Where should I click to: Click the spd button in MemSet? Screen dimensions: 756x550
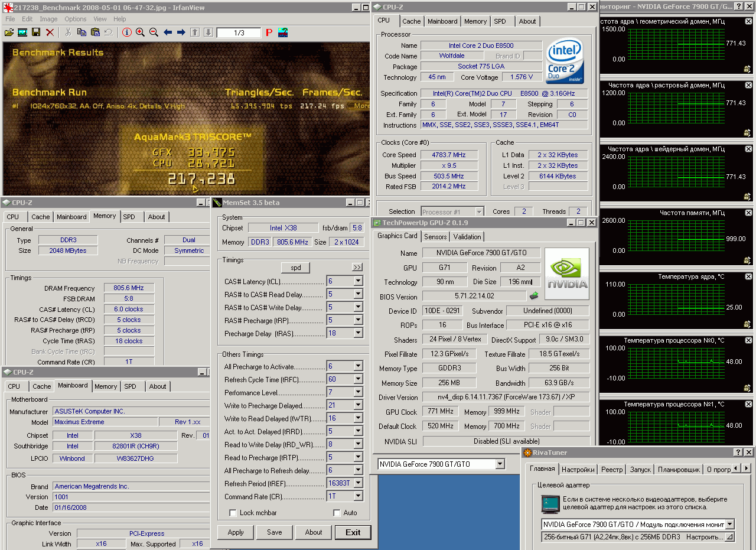tap(296, 268)
